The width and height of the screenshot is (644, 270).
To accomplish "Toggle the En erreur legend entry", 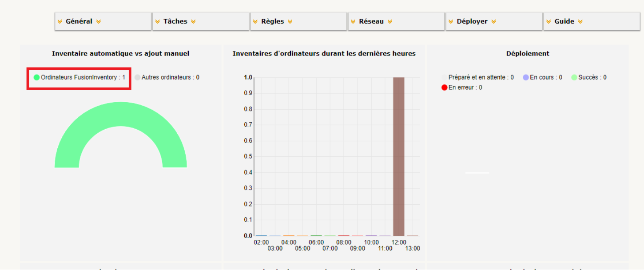I will (465, 87).
